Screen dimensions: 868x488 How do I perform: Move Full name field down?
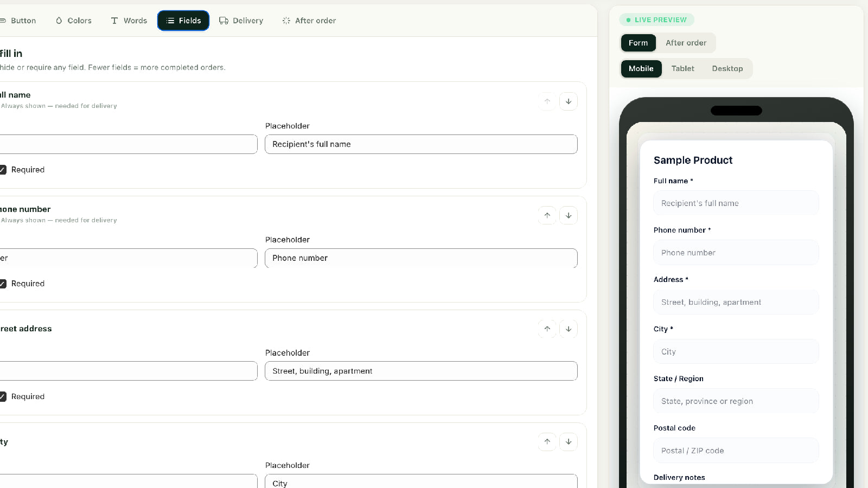[569, 101]
